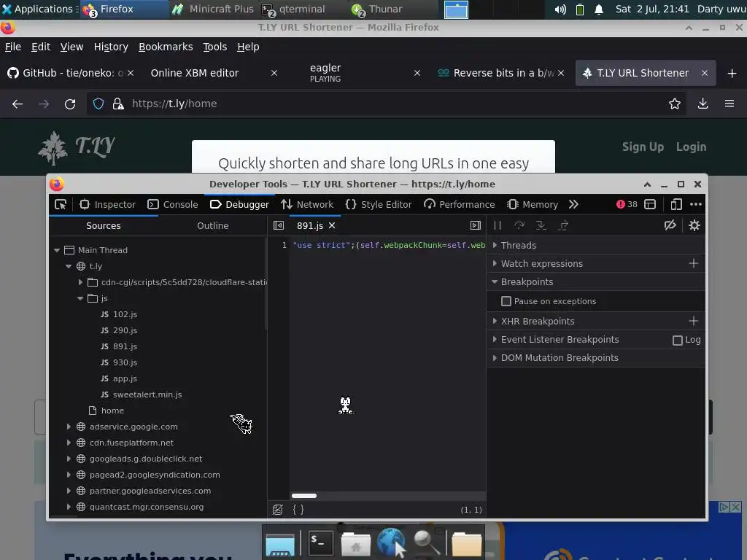Screen dimensions: 747x560
Task: Collapse the t.ly domain node
Action: click(69, 266)
